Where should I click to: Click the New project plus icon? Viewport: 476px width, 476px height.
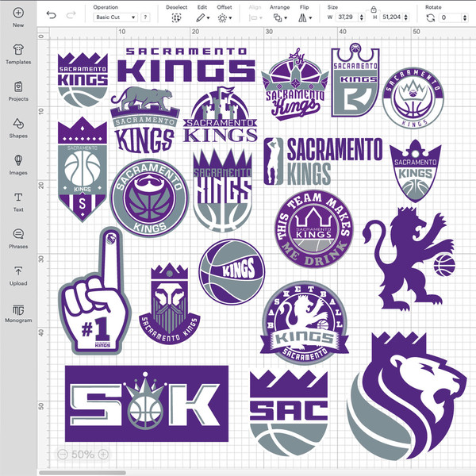[x=18, y=13]
